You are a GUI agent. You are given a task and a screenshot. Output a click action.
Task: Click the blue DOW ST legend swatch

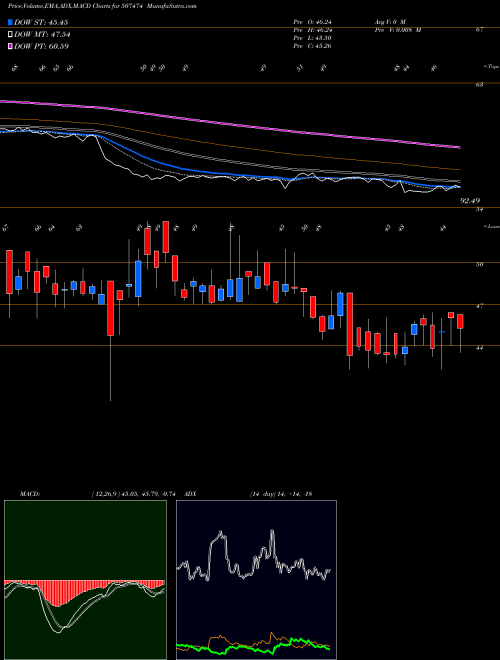(x=10, y=22)
